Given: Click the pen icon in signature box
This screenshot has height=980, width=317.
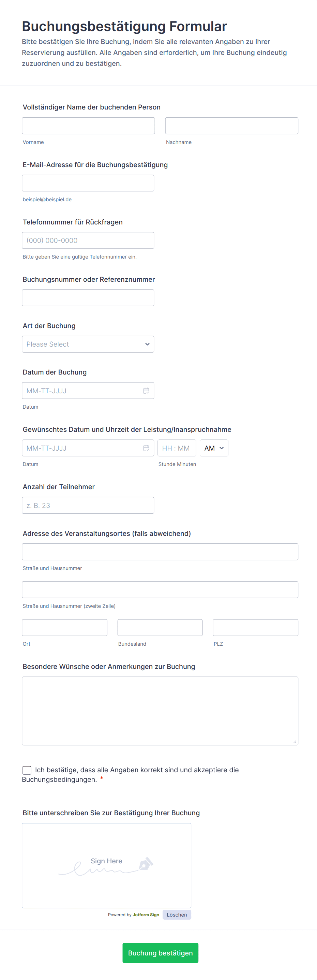Looking at the screenshot, I should [146, 864].
